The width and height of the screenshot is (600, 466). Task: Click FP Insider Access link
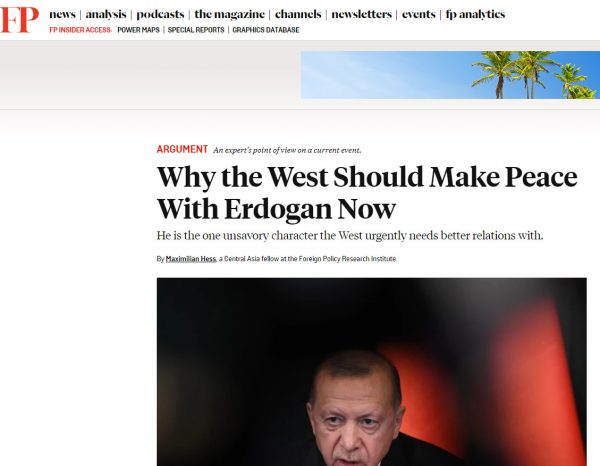[80, 30]
